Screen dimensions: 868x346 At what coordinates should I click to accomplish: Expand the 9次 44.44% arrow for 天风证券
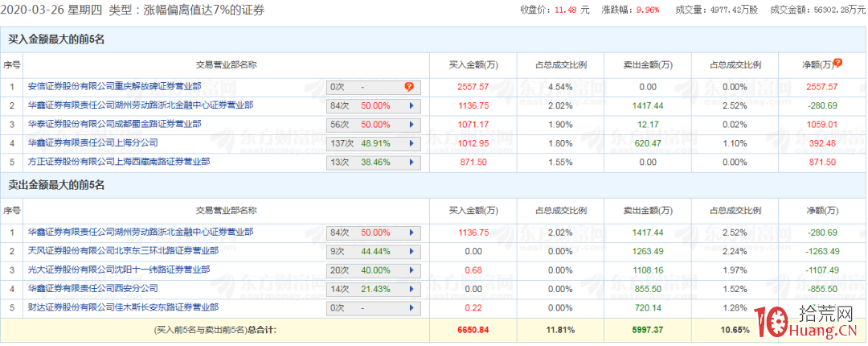point(411,252)
